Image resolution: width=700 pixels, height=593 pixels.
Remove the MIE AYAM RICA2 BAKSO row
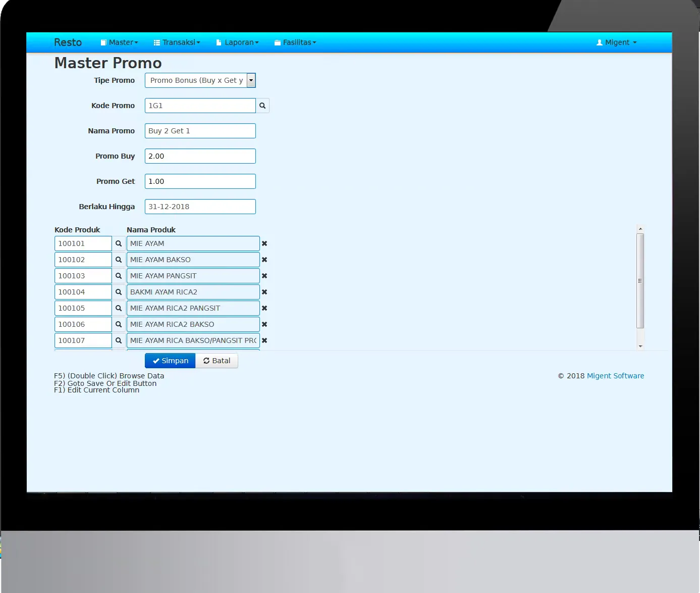tap(264, 324)
